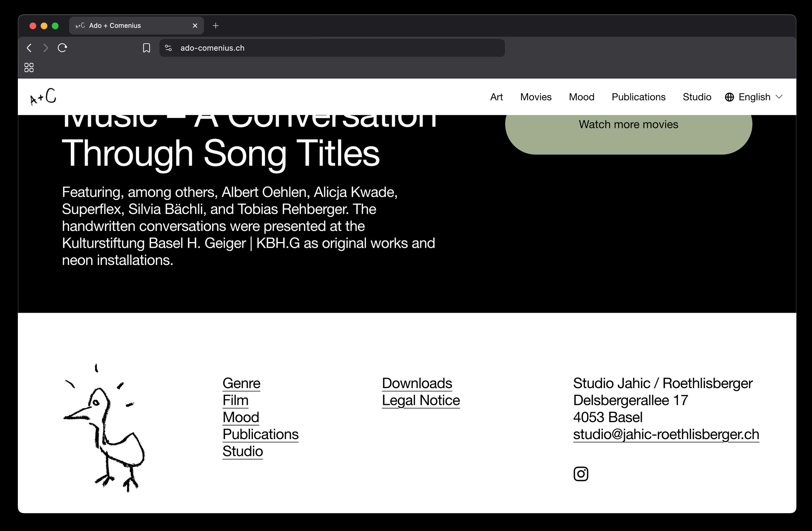The width and height of the screenshot is (812, 531).
Task: Close the Ado + Comenius tab
Action: click(x=195, y=26)
